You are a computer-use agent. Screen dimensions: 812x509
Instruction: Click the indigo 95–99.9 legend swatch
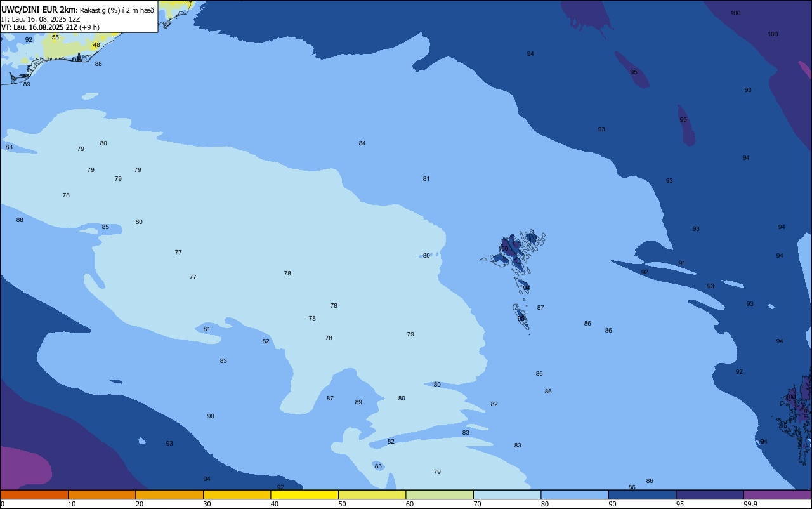click(710, 494)
